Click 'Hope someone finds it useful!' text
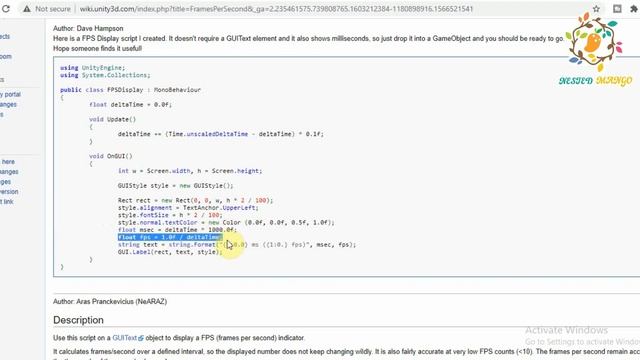Screen dimensions: 640x360 97,49
